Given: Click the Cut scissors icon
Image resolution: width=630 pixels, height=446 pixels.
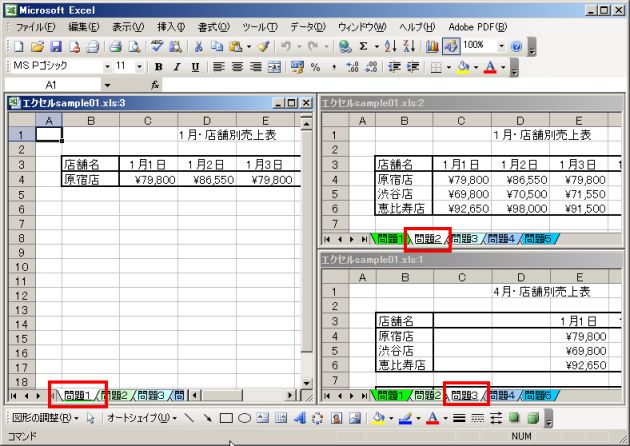Looking at the screenshot, I should click(x=198, y=47).
